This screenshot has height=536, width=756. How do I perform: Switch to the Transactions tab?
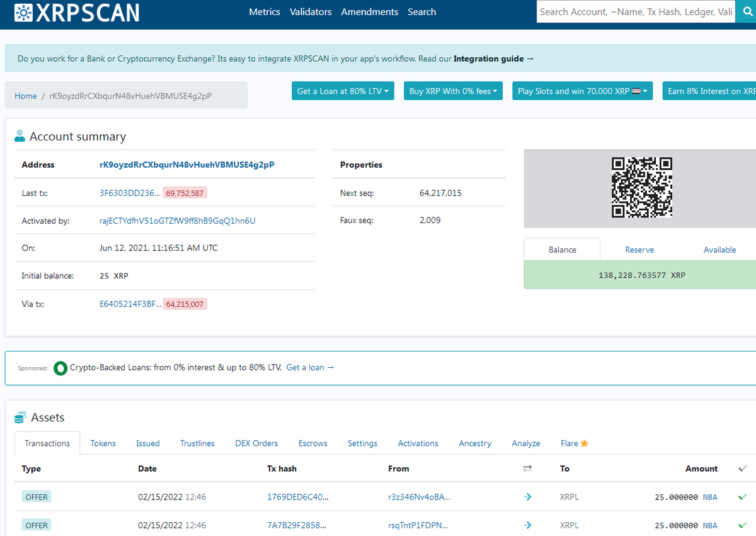pyautogui.click(x=47, y=443)
